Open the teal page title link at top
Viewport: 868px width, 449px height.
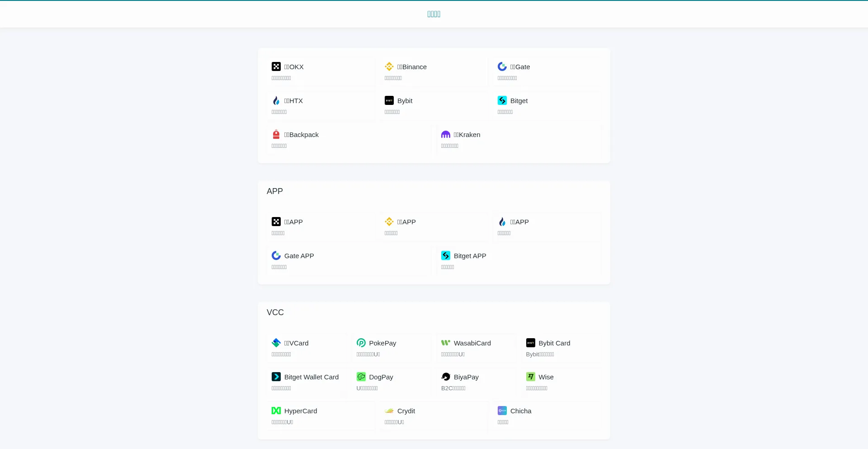434,14
